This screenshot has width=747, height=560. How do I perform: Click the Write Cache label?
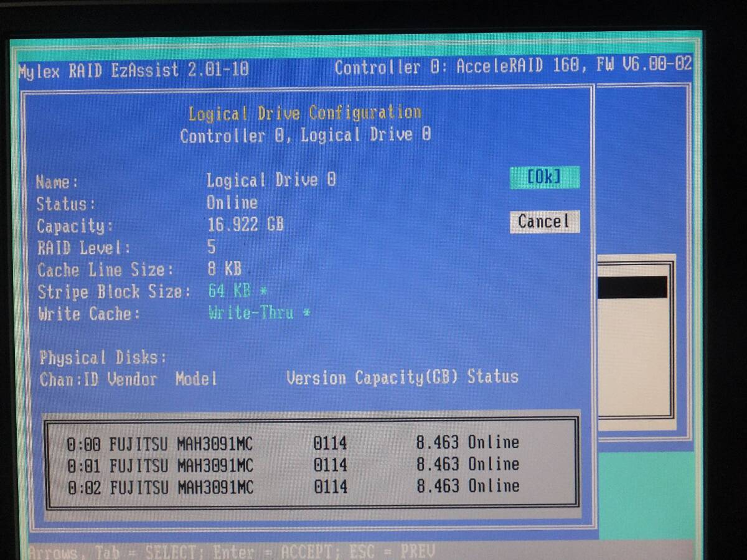tap(88, 314)
